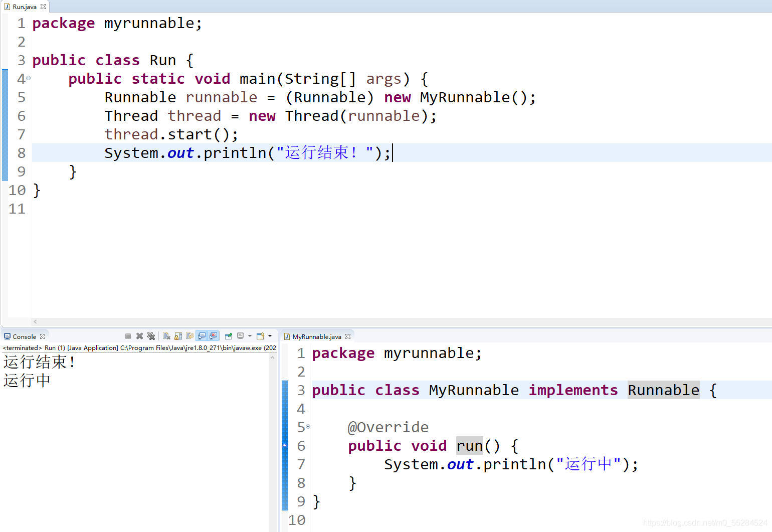
Task: Click Display Selected Console icon
Action: point(241,336)
